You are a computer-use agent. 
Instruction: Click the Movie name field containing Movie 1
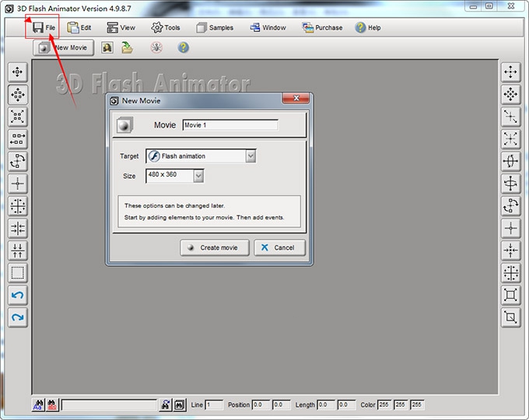(x=230, y=125)
